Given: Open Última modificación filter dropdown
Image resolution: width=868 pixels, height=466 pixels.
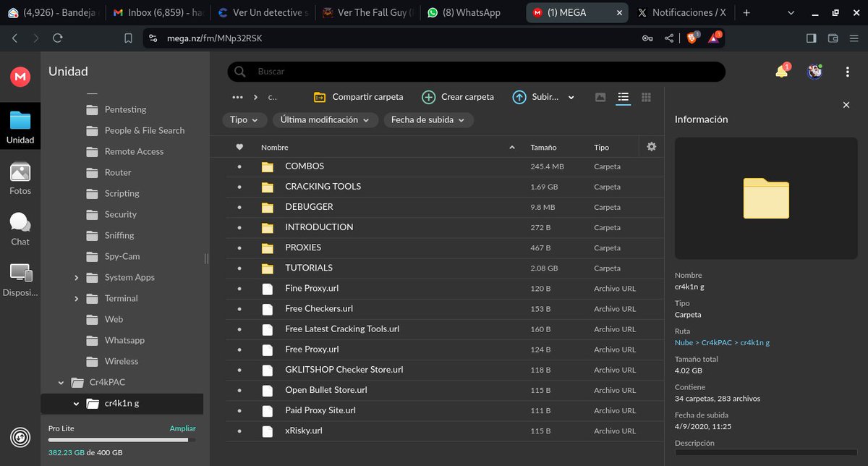Looking at the screenshot, I should tap(325, 120).
